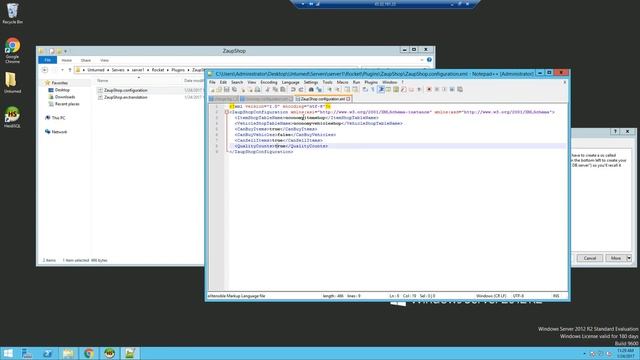Select ZaupShop.en.translation file in Explorer

point(126,98)
